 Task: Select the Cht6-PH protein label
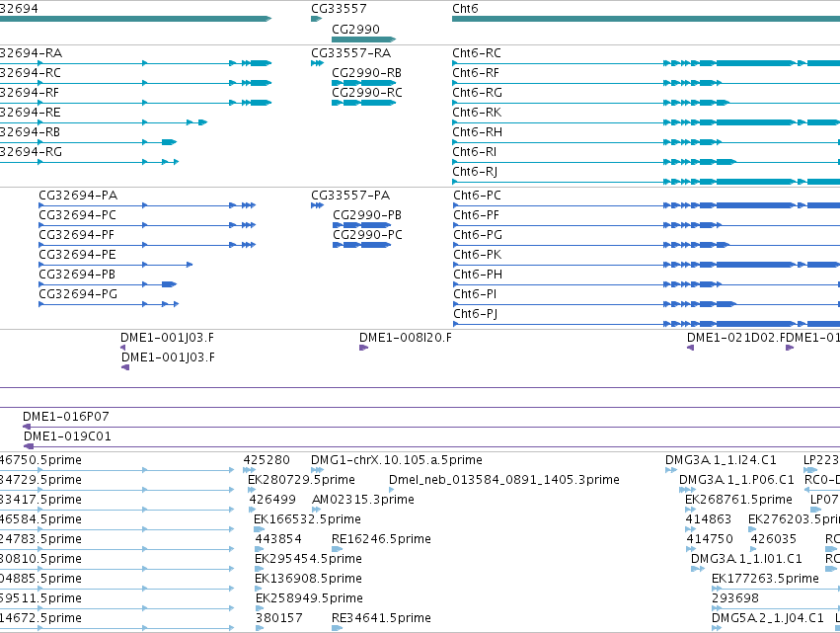pos(478,275)
